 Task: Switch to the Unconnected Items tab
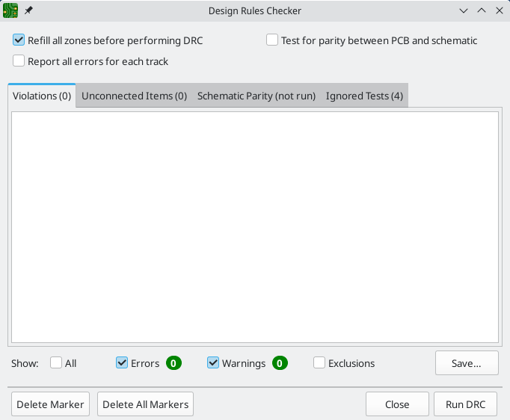[x=134, y=96]
